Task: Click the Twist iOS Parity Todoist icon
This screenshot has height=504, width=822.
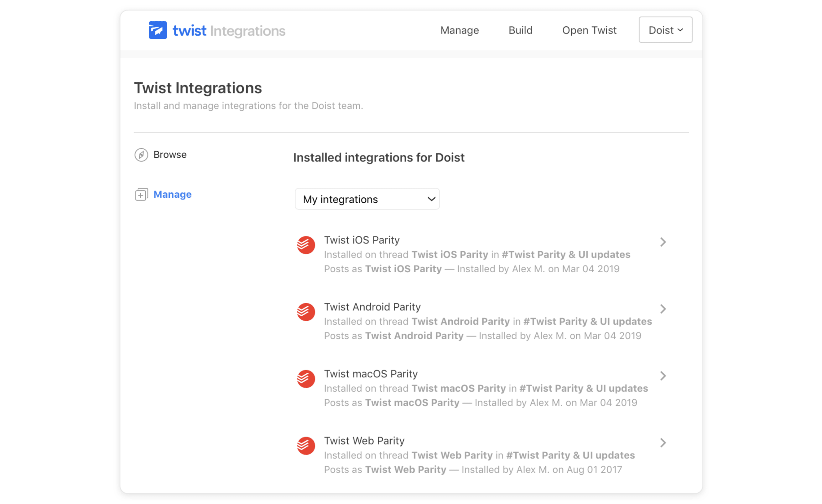Action: (x=306, y=245)
